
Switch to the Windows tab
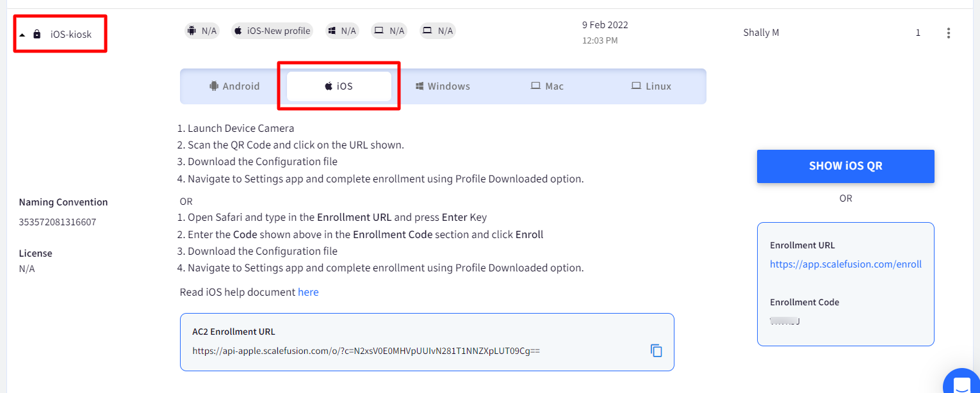coord(443,86)
